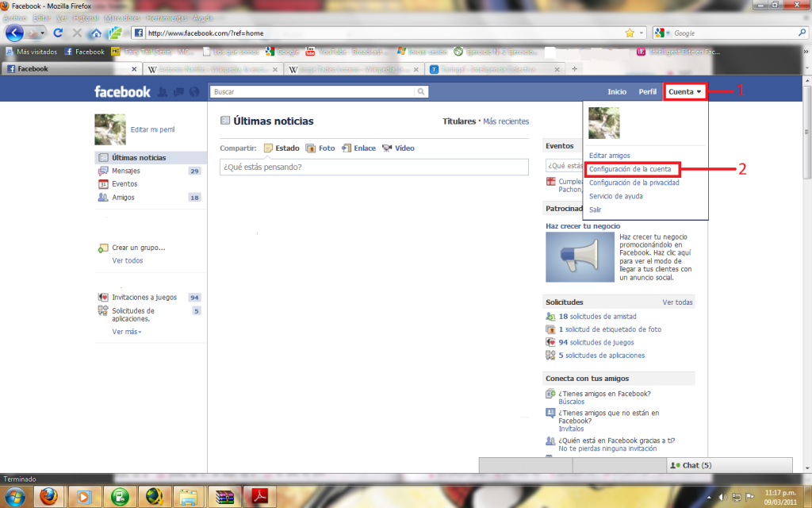Open the messages icon in Facebook header
The width and height of the screenshot is (812, 508).
[178, 92]
